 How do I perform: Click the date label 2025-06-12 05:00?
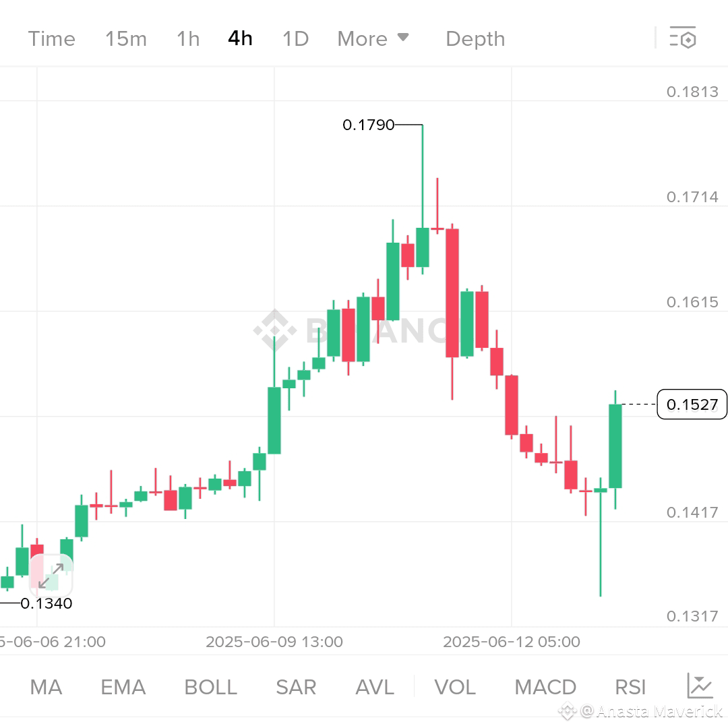(511, 642)
